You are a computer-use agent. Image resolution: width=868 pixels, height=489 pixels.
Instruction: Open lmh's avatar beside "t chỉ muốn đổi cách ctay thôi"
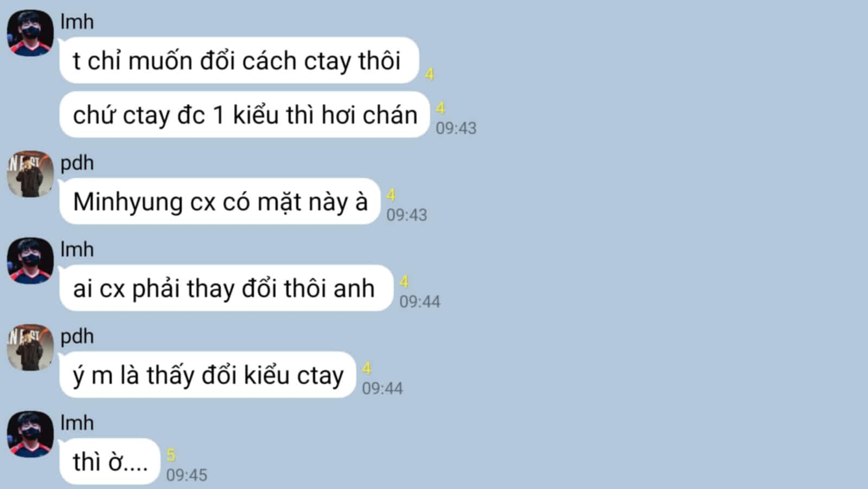[30, 33]
